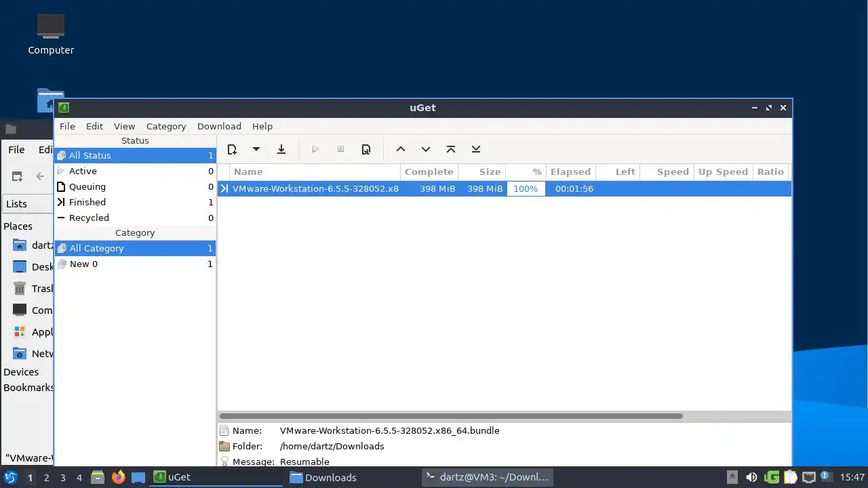Click the Left column header
The width and height of the screenshot is (868, 488).
coord(618,171)
